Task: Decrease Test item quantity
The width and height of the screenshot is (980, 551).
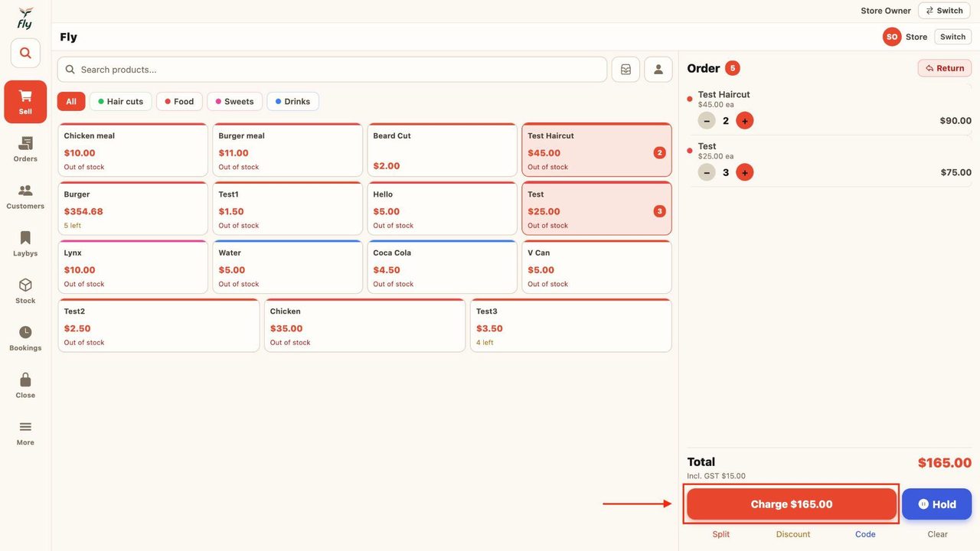Action: click(707, 172)
